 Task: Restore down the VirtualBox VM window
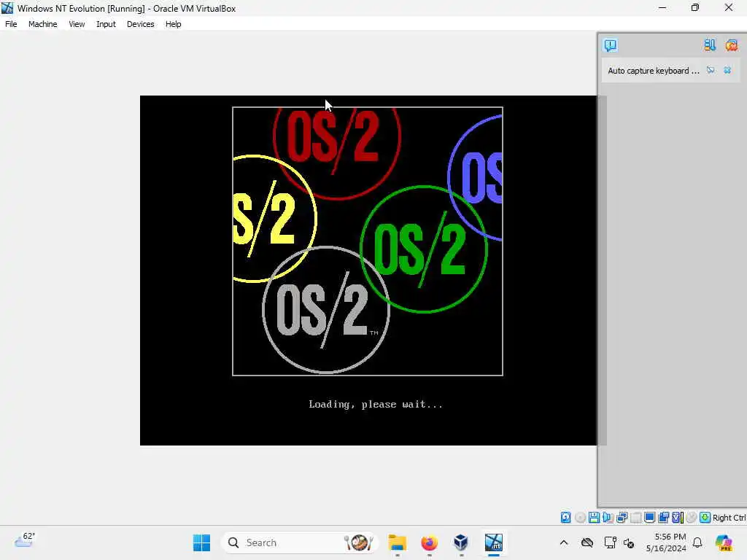pyautogui.click(x=695, y=8)
